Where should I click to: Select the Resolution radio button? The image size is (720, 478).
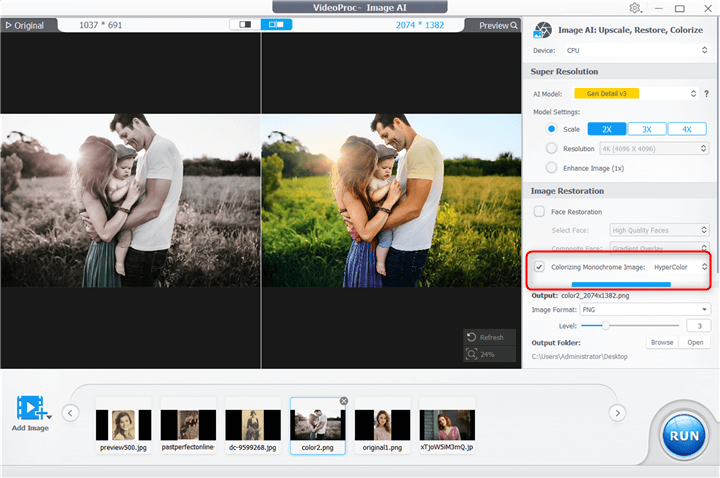pos(552,148)
